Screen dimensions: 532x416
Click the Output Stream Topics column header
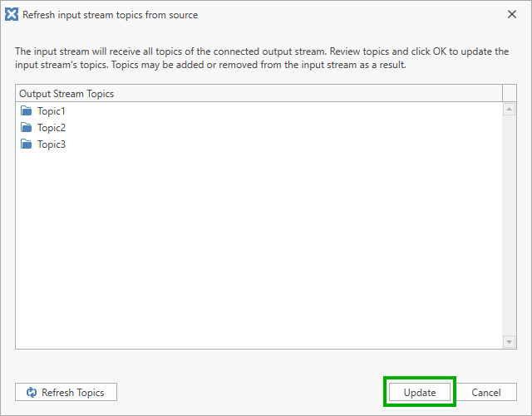pos(259,93)
